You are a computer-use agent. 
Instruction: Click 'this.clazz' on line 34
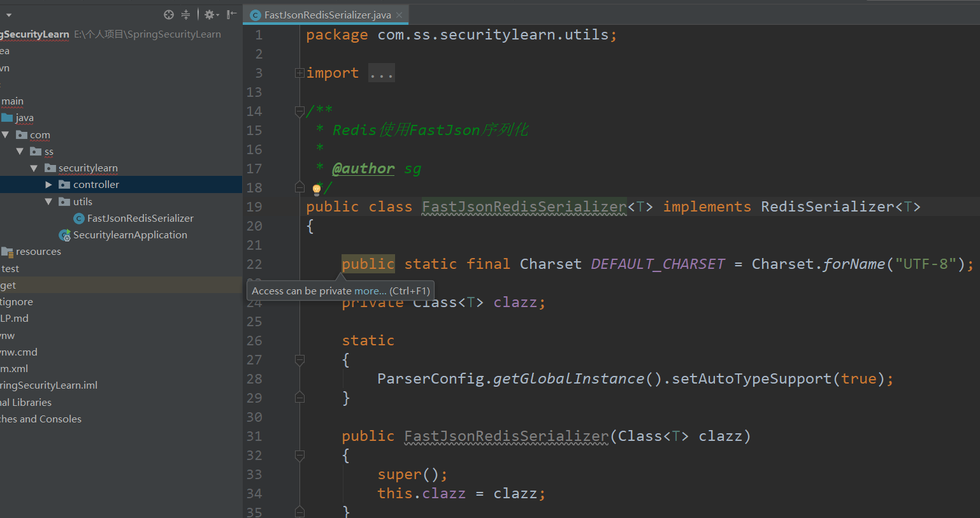coord(422,493)
